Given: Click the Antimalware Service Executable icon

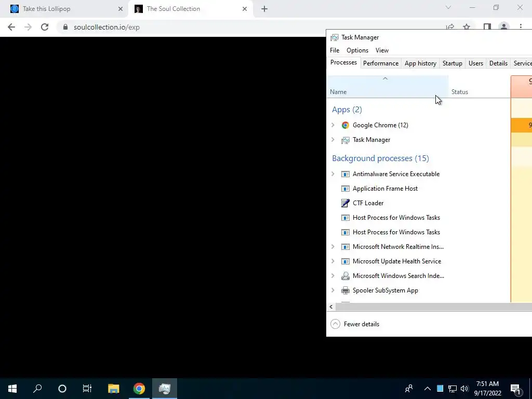Looking at the screenshot, I should [345, 174].
